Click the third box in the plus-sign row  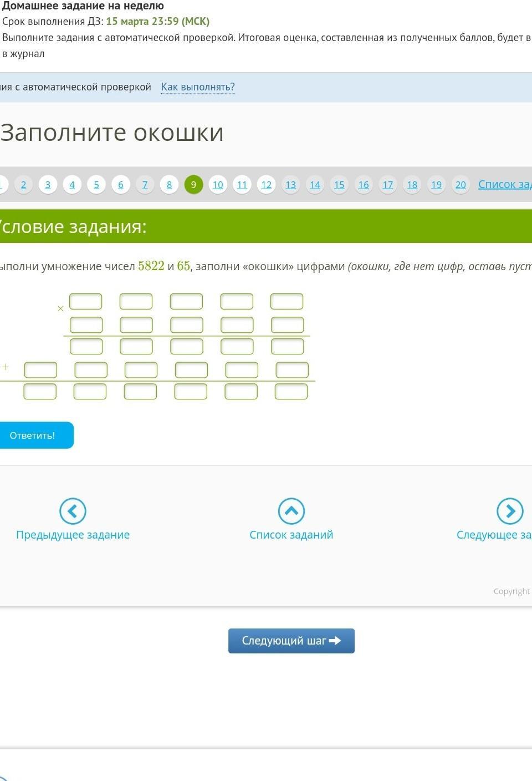click(141, 370)
